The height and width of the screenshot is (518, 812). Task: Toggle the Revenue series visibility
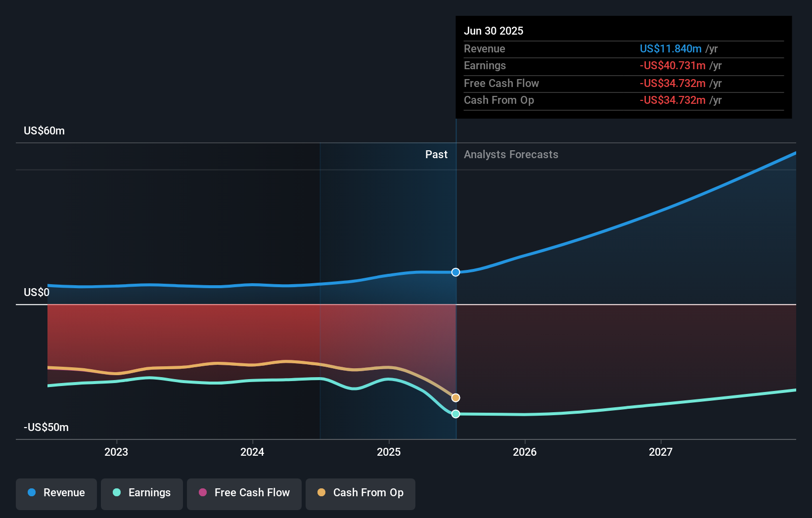tap(56, 493)
